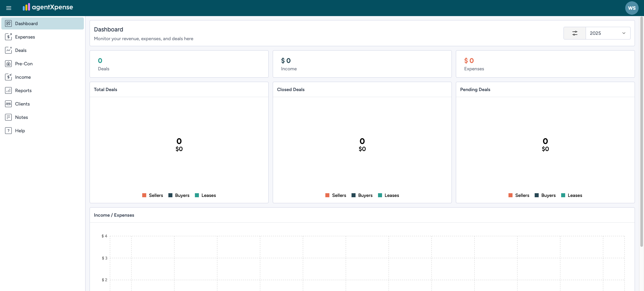Image resolution: width=644 pixels, height=291 pixels.
Task: Click the Deals count summary card
Action: 179,64
